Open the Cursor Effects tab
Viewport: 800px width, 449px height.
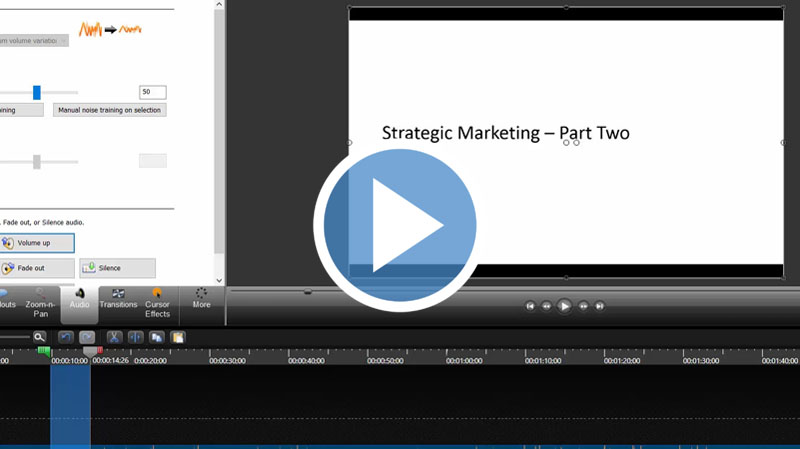[x=157, y=303]
